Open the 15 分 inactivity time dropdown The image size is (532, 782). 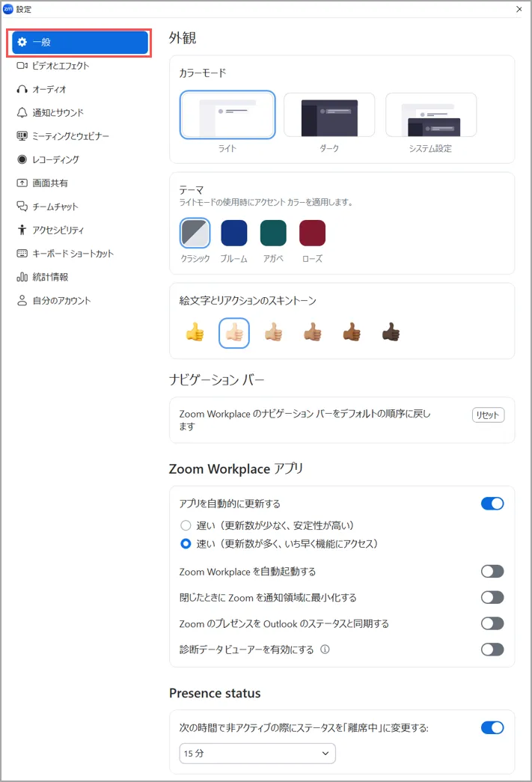pos(257,754)
